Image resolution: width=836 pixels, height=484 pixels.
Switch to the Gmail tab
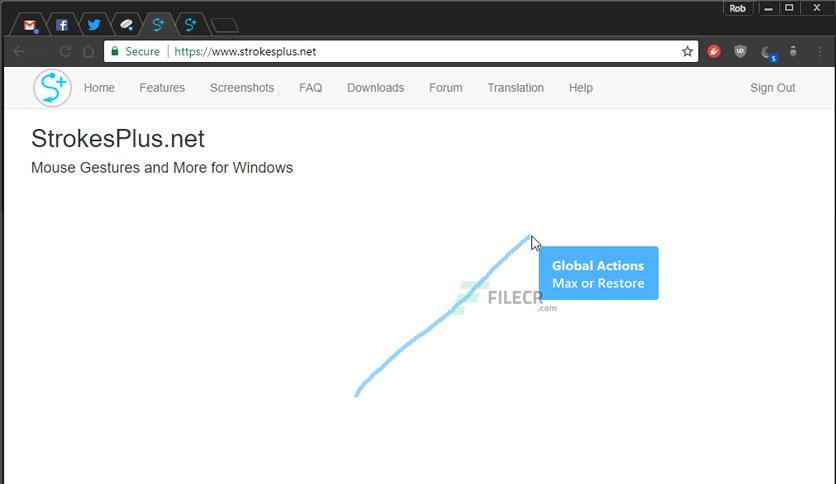(x=30, y=25)
